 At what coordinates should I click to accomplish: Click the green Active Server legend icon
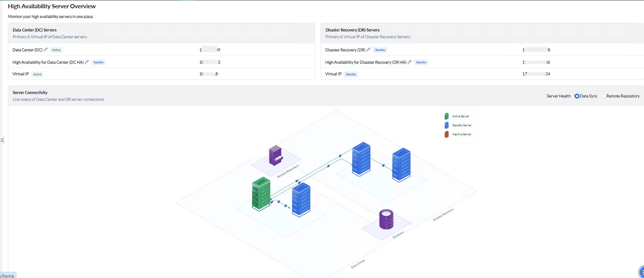pos(447,116)
